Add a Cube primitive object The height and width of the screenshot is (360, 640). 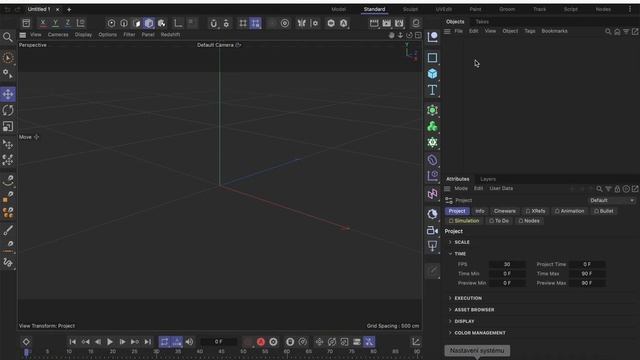432,73
